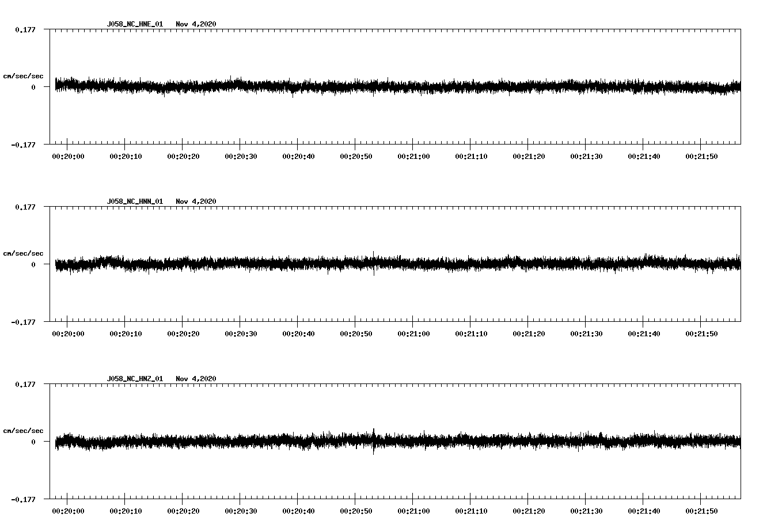Viewport: 782px width, 532px height.
Task: Select the -0.177 amplitude label on bottom plot
Action: point(23,500)
